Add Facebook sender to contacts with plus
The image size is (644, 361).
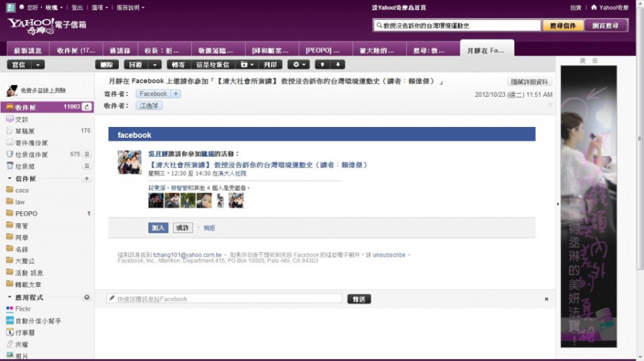[x=176, y=94]
